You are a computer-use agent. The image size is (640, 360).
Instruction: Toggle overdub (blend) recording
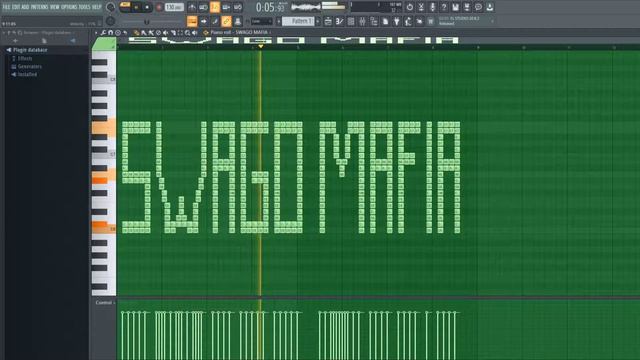click(x=227, y=7)
